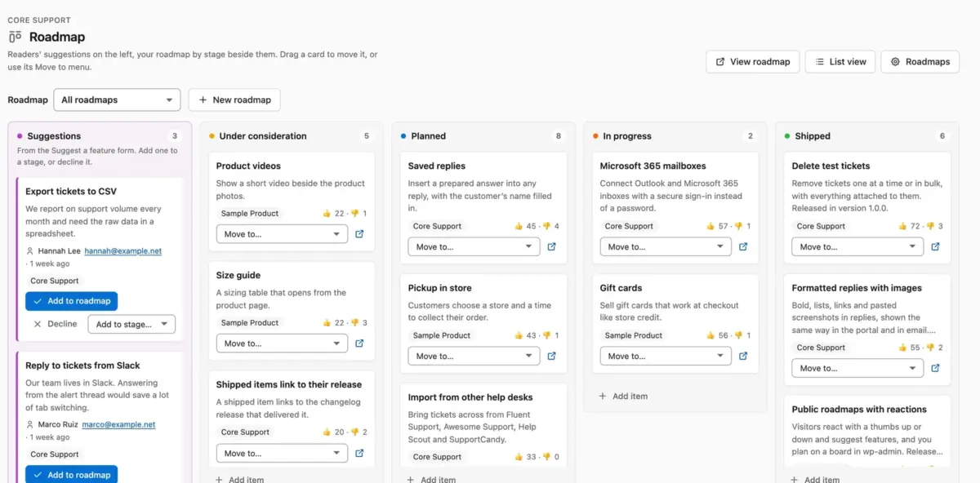Open external link for Product videos card
The image size is (980, 483).
[x=359, y=234]
